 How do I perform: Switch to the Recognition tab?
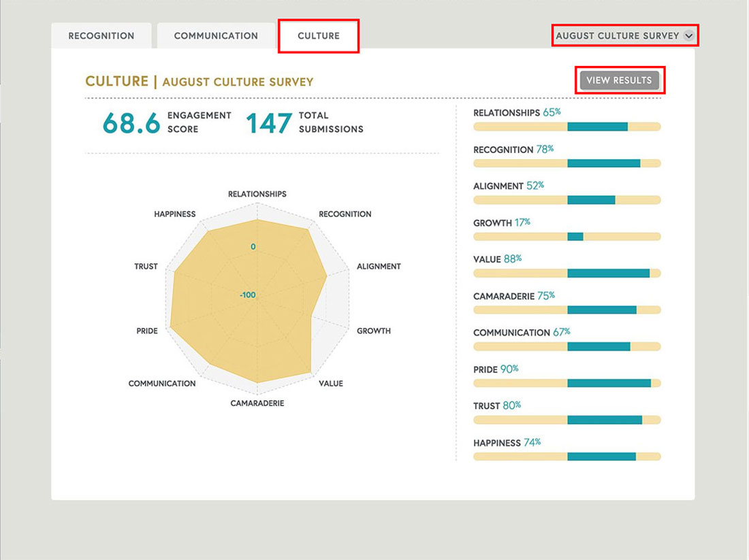coord(101,35)
